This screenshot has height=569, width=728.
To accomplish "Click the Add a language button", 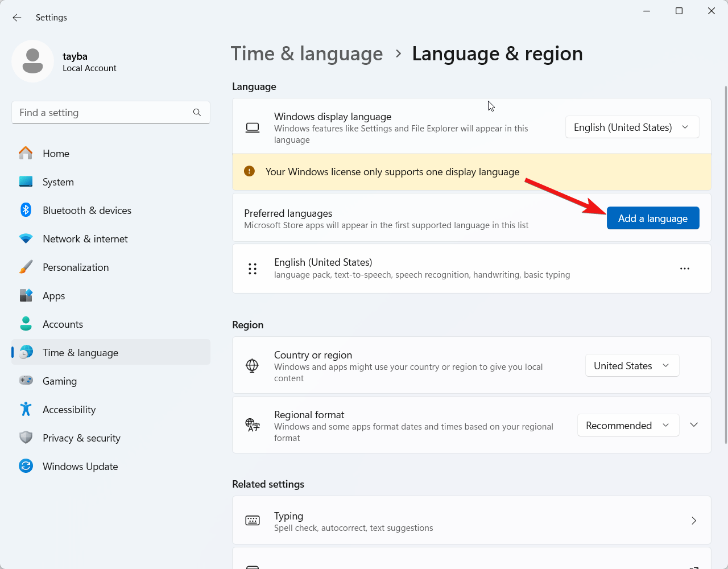I will pyautogui.click(x=653, y=218).
